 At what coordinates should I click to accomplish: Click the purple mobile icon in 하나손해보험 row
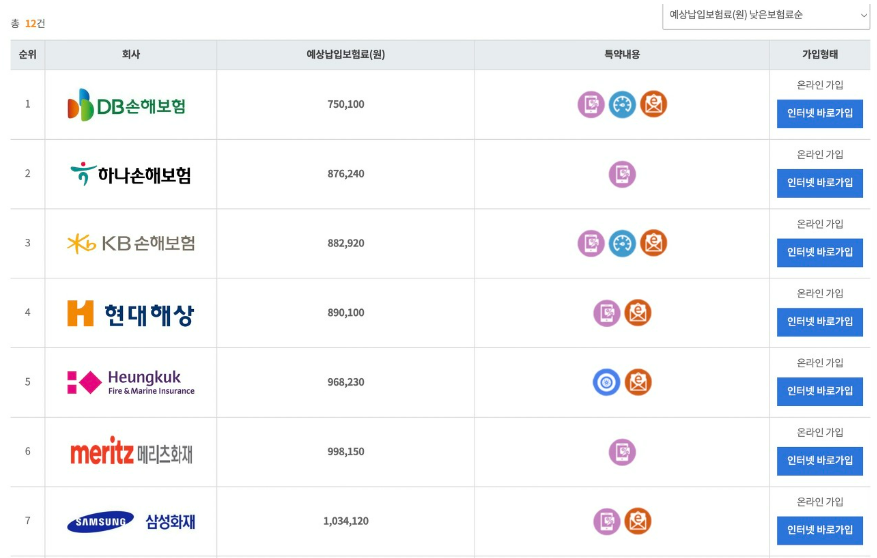point(622,174)
